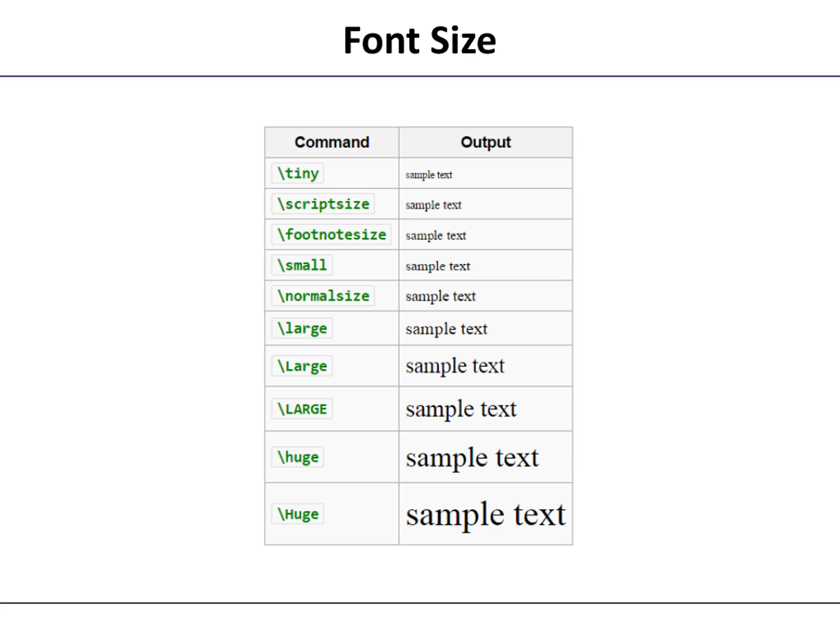Select the \normalsize command box
Viewport: 840px width, 630px height.
pos(323,296)
